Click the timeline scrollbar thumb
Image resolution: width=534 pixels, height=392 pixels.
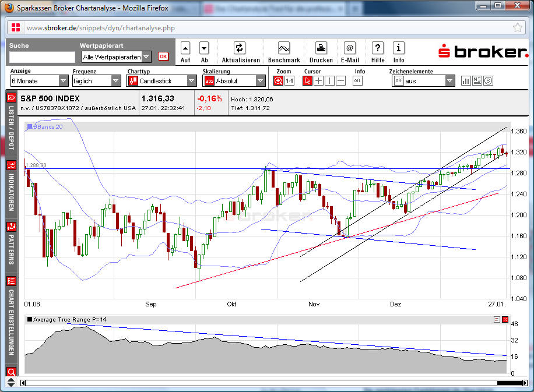click(x=510, y=383)
